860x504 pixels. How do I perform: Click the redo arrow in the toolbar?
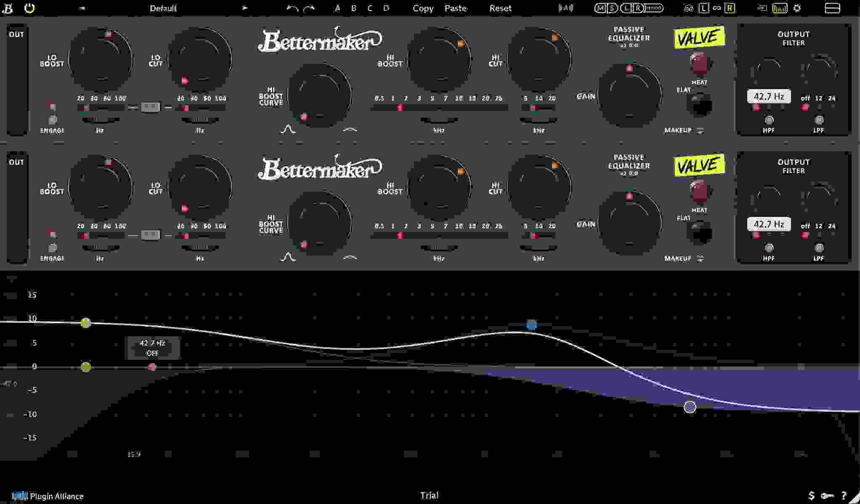click(310, 8)
